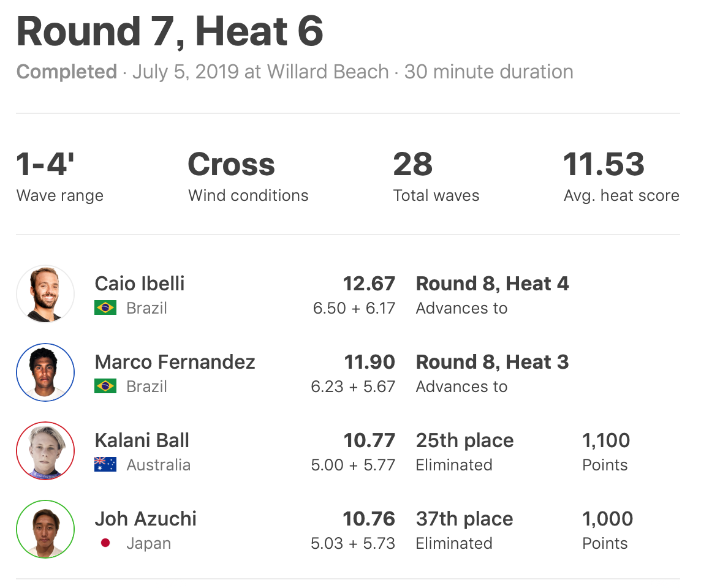Viewport: 701px width, 588px height.
Task: Select Joh Azuchi's profile photo
Action: coord(45,529)
